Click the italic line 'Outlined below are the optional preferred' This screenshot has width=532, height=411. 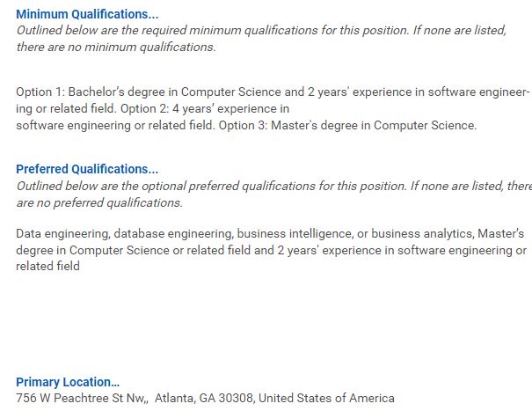tap(273, 187)
